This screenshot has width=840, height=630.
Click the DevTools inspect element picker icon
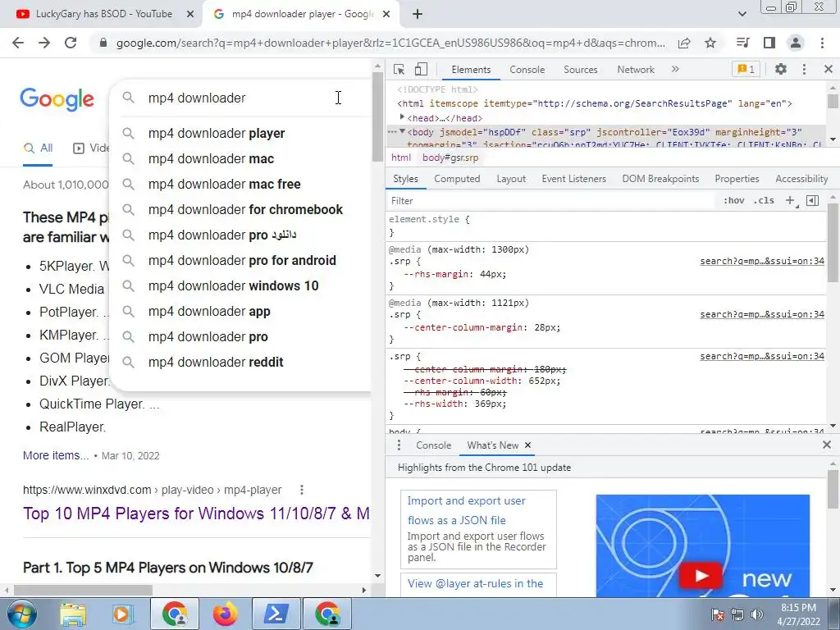pyautogui.click(x=399, y=69)
